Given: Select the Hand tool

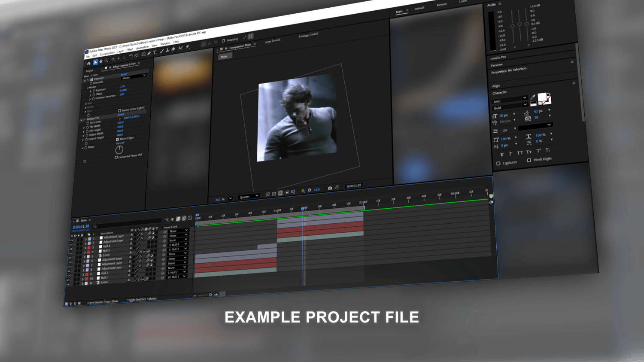Looking at the screenshot, I should [101, 62].
